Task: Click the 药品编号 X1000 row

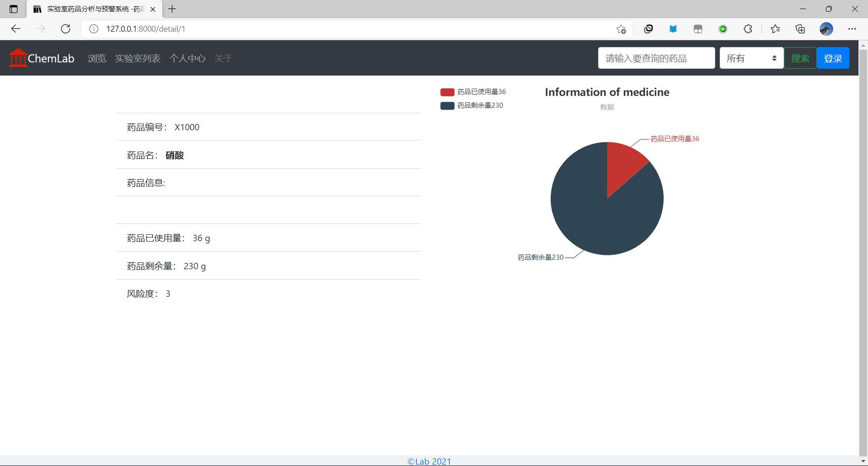Action: coord(268,127)
